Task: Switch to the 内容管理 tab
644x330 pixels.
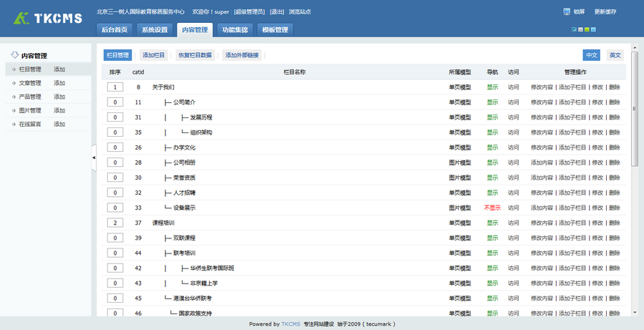Action: pos(195,29)
